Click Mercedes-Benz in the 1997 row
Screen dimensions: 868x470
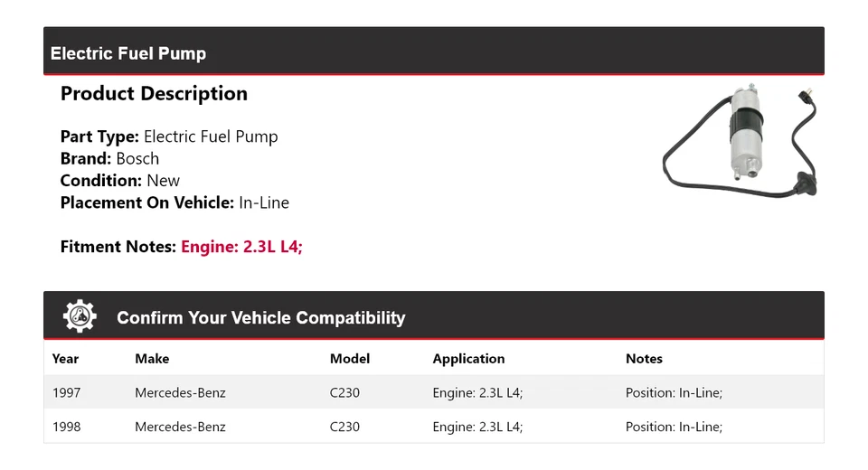click(180, 393)
